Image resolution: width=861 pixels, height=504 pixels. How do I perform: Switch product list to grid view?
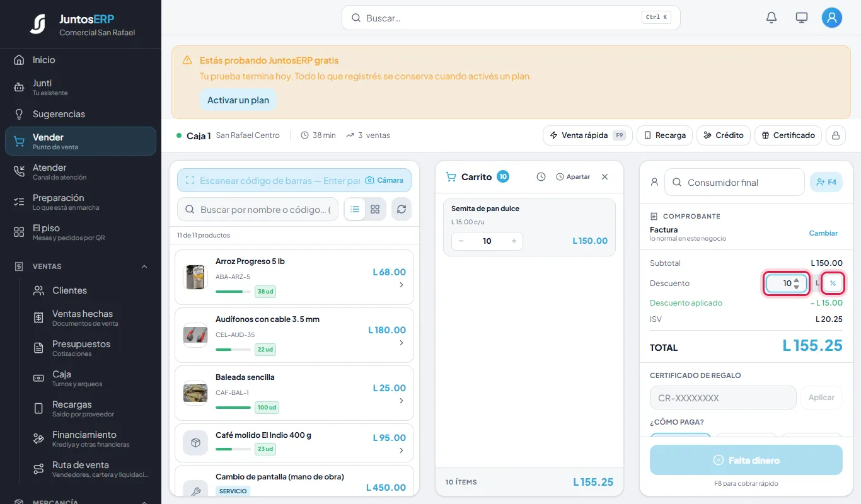click(375, 209)
